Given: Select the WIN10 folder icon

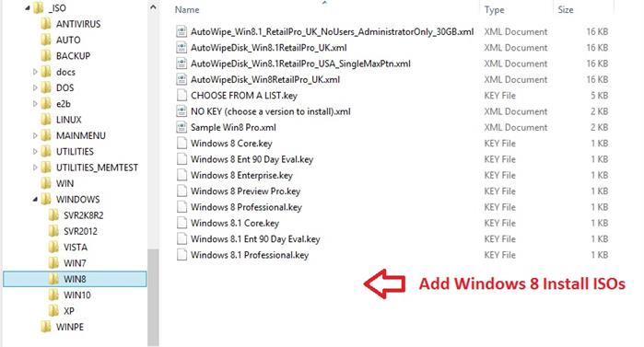Looking at the screenshot, I should [53, 295].
